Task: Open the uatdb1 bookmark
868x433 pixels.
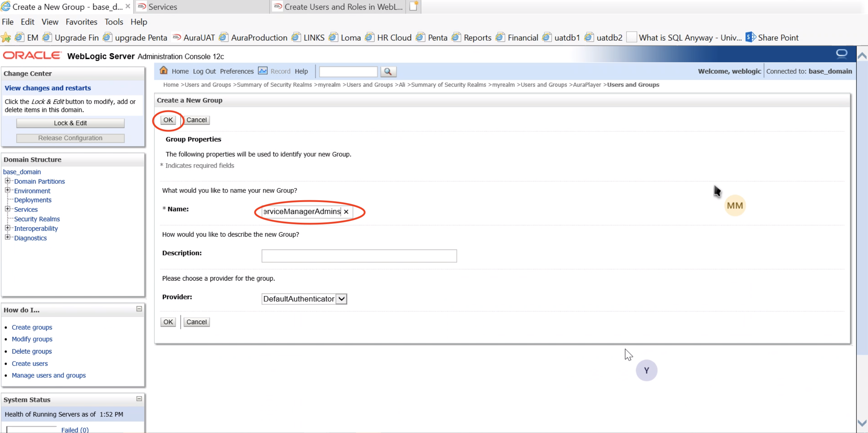Action: tap(561, 37)
